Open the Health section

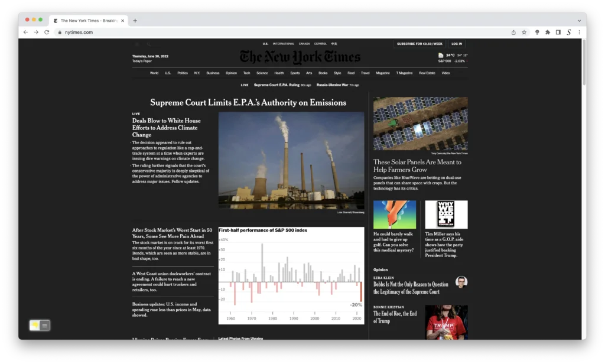[x=279, y=73]
